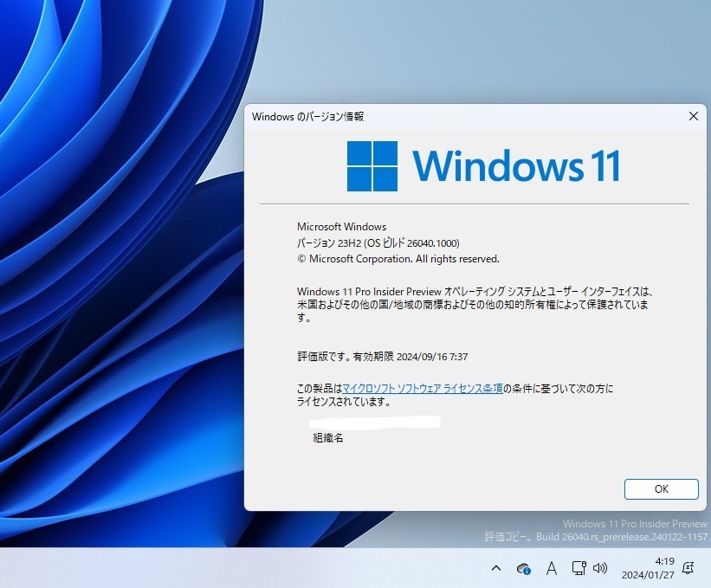The image size is (711, 588).
Task: Open the OneDrive cloud tray icon
Action: click(524, 568)
